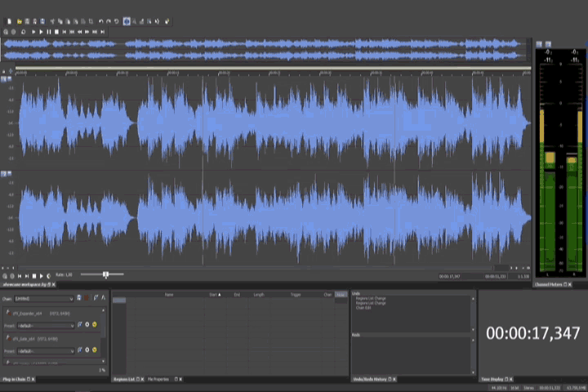This screenshot has width=588, height=392.
Task: Click the Undo arrow in the toolbar
Action: [101, 21]
